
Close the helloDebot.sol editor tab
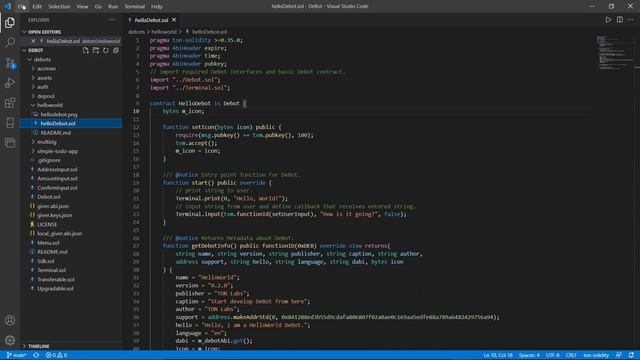click(174, 20)
